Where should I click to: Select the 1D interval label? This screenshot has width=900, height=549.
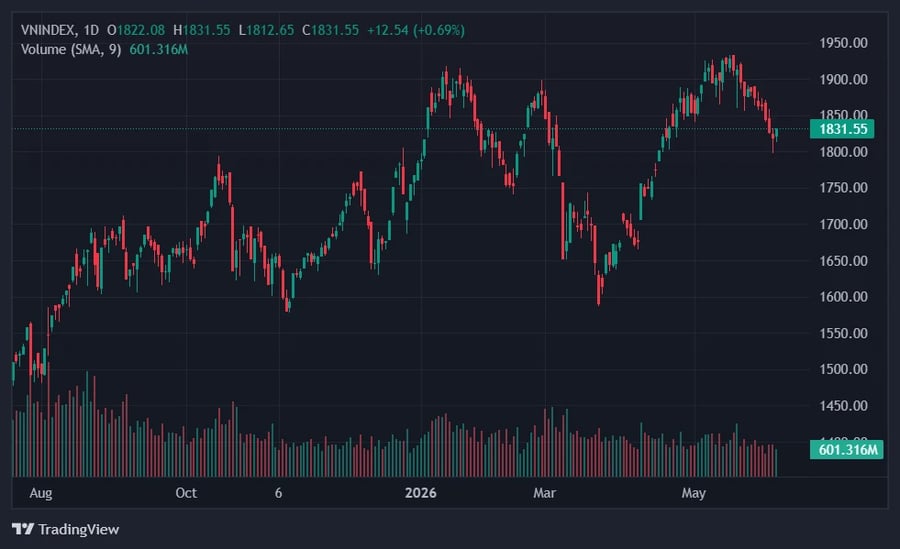[91, 30]
